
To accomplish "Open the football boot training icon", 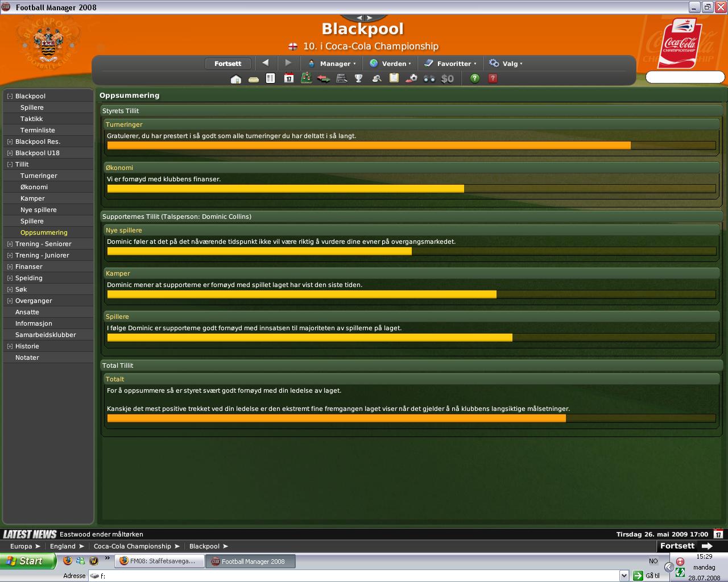I will [x=411, y=78].
